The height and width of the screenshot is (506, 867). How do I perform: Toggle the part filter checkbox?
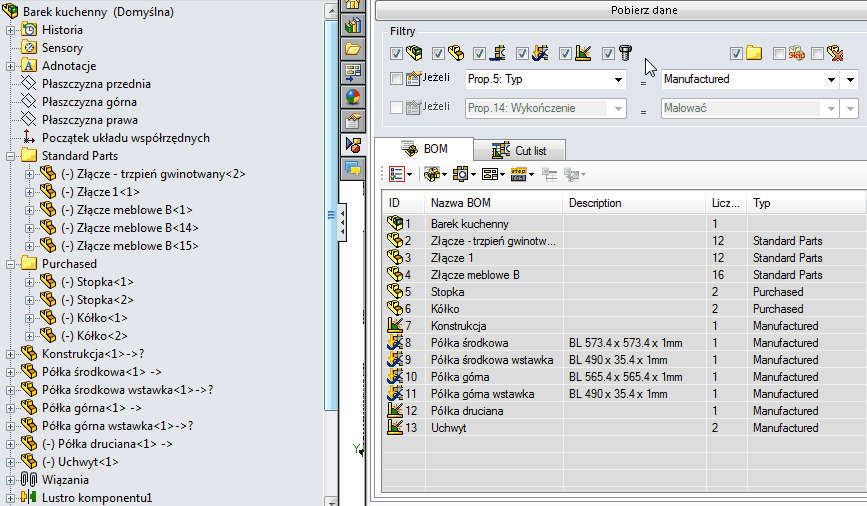[438, 53]
